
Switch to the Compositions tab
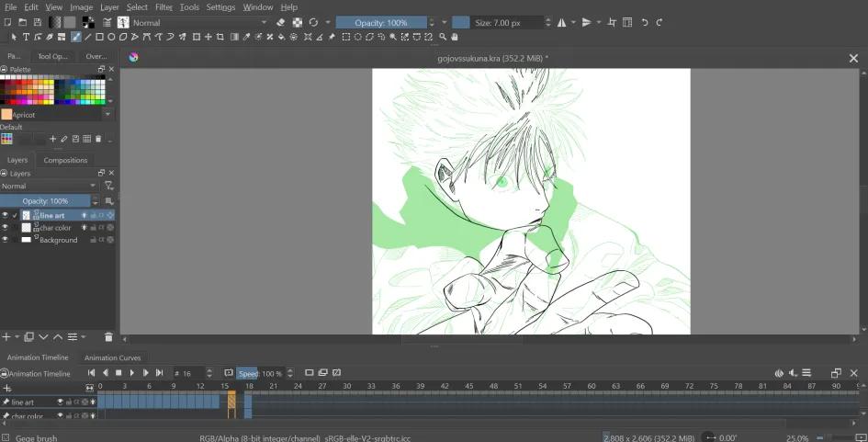coord(65,160)
